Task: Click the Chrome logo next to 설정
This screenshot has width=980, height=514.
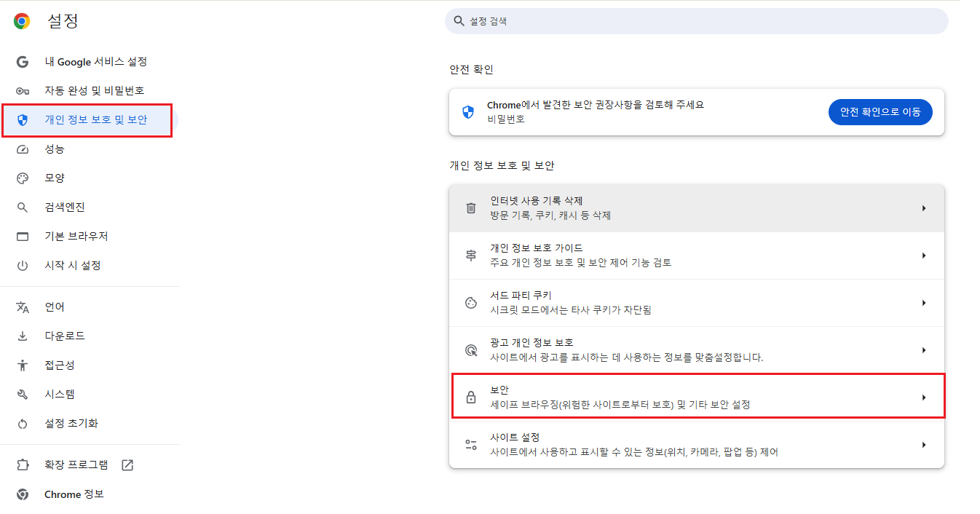Action: tap(22, 21)
